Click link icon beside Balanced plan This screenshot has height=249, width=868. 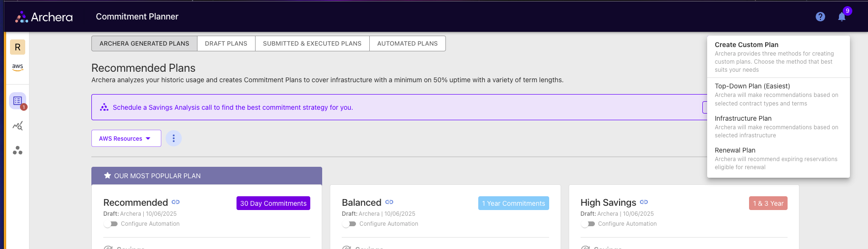[389, 202]
